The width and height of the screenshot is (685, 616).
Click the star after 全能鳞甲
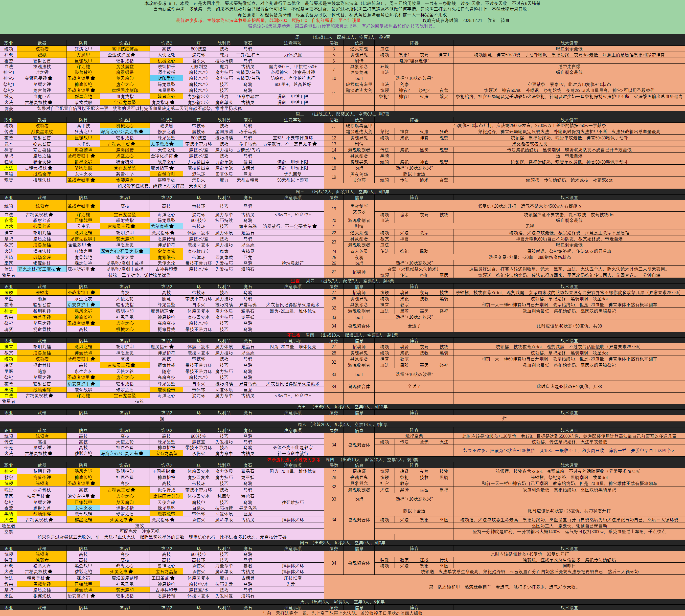[89, 245]
